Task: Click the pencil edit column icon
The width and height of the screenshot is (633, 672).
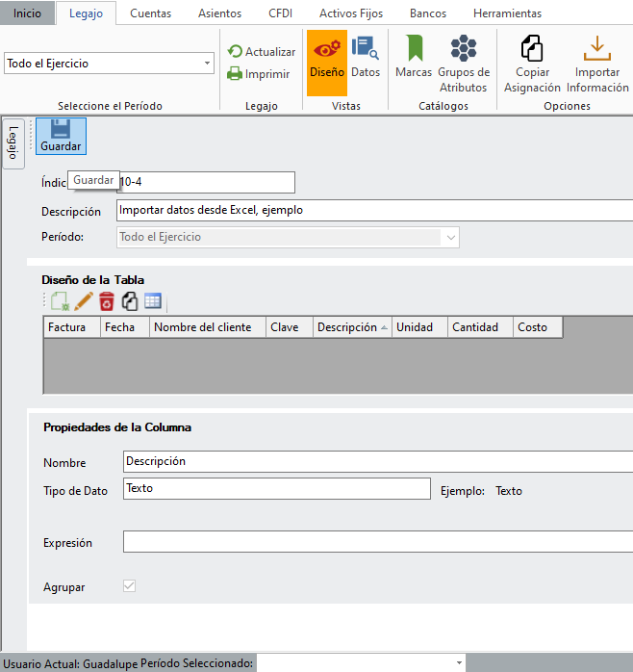Action: coord(83,302)
